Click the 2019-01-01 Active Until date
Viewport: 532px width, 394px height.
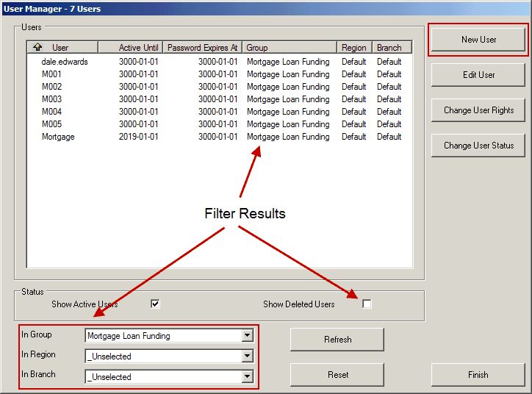(x=138, y=137)
